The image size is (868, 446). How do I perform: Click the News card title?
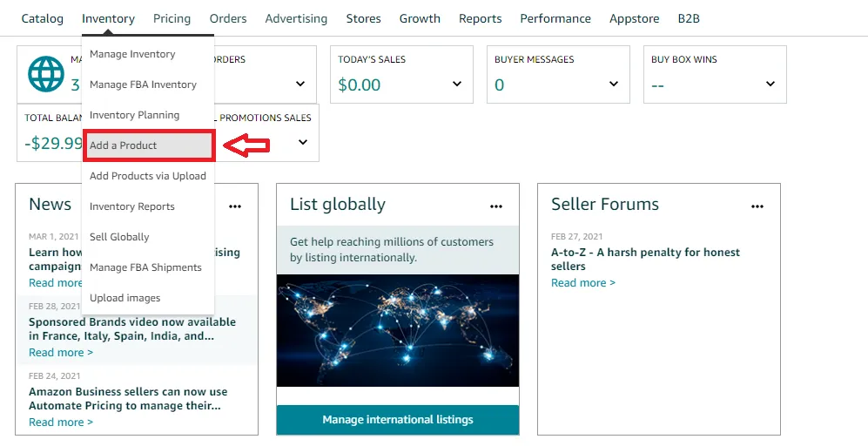[50, 204]
